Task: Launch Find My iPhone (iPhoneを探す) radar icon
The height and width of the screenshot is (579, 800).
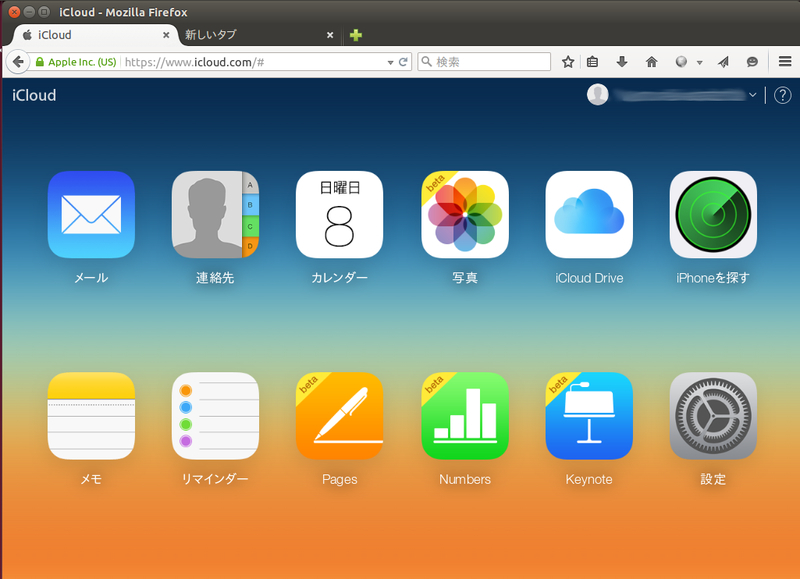Action: point(713,215)
